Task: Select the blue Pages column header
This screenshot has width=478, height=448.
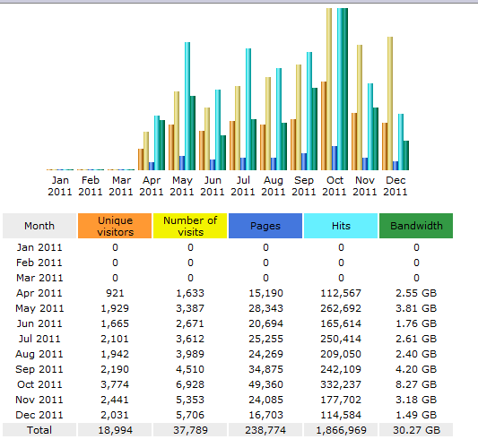Action: tap(265, 226)
